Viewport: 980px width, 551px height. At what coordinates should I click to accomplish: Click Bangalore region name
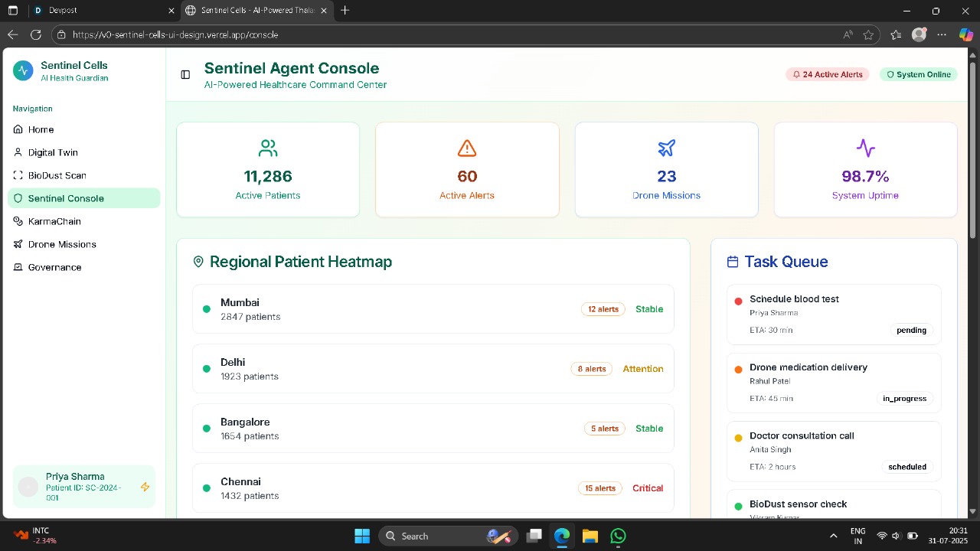click(x=245, y=422)
